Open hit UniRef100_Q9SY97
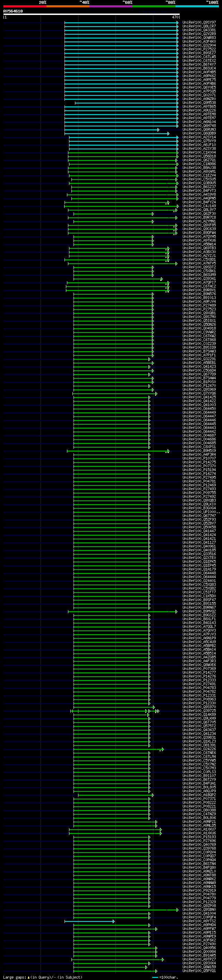This screenshot has width=222, height=980. pyautogui.click(x=199, y=23)
